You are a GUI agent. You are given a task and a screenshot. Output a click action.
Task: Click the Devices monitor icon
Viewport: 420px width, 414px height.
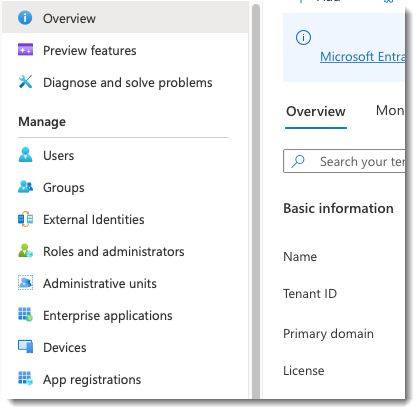(25, 347)
